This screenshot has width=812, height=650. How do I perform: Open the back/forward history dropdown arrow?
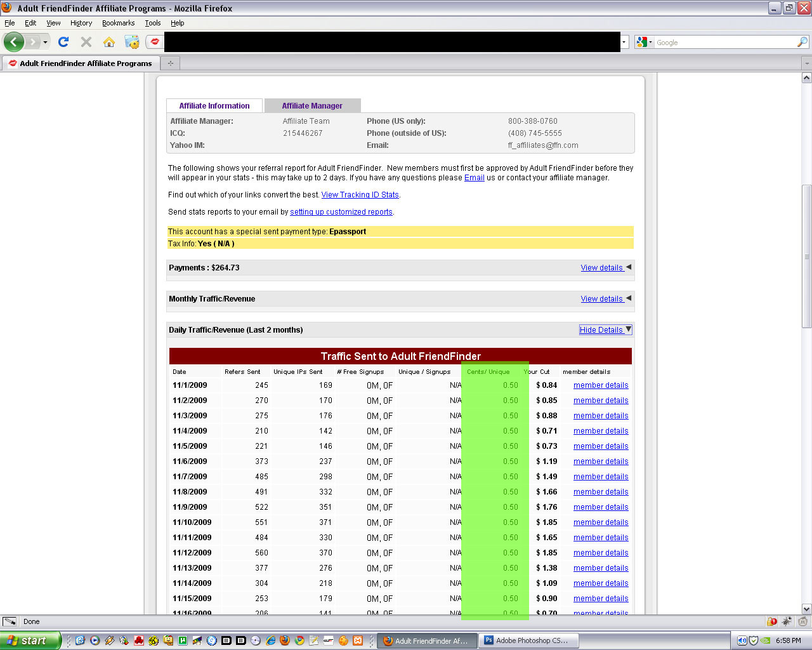pyautogui.click(x=45, y=42)
